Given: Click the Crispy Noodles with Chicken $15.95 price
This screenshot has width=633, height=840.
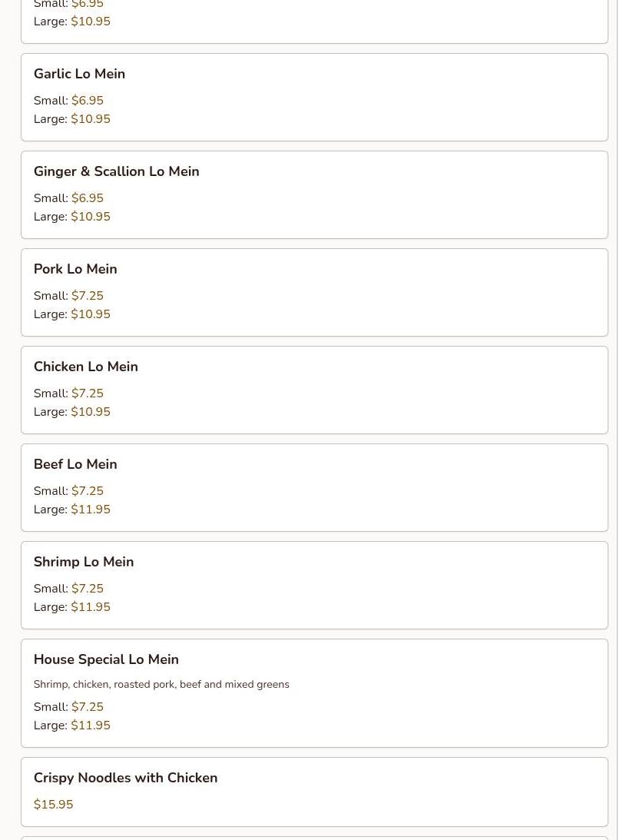Looking at the screenshot, I should [x=53, y=805].
